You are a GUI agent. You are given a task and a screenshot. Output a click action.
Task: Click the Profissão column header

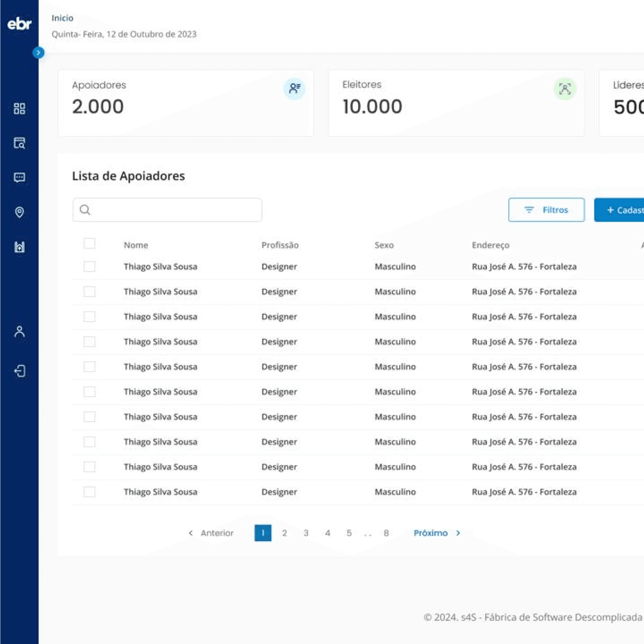[x=280, y=245]
